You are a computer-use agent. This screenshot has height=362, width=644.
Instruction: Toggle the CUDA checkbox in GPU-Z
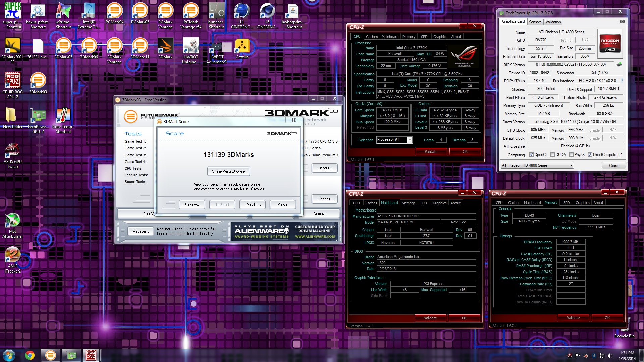pos(552,155)
